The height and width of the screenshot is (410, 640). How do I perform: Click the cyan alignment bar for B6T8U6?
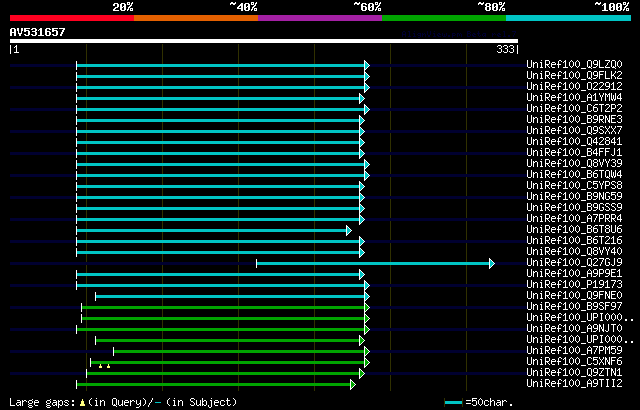(214, 230)
